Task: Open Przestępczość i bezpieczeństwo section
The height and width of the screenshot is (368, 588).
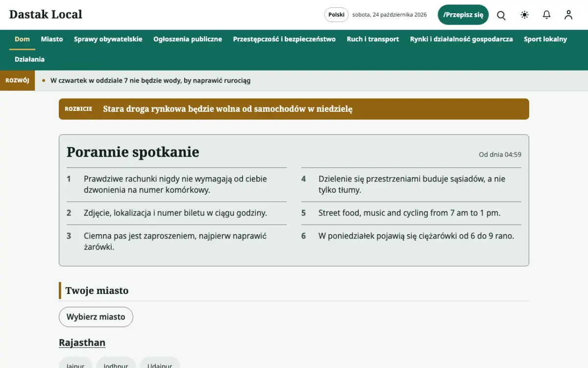Action: click(x=284, y=39)
